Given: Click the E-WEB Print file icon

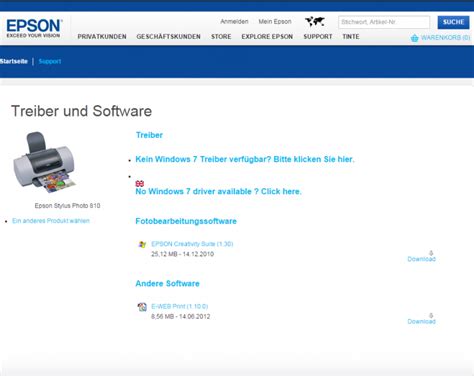Looking at the screenshot, I should coord(142,307).
